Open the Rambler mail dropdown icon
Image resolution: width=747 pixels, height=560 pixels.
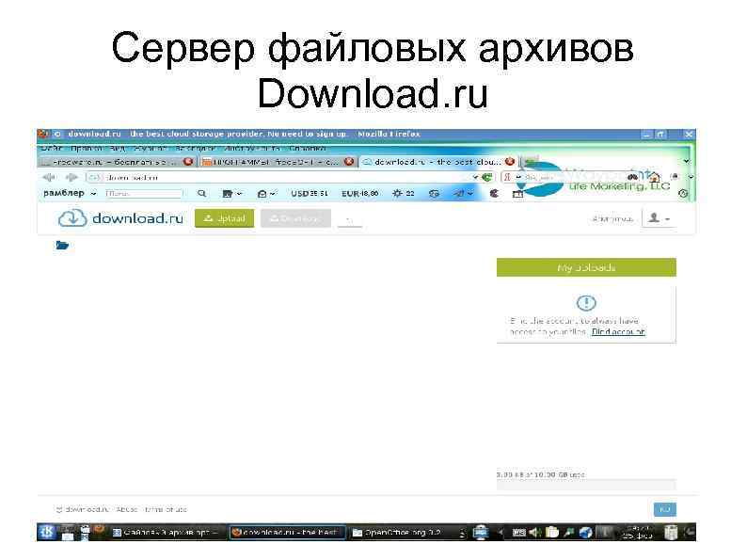(266, 194)
